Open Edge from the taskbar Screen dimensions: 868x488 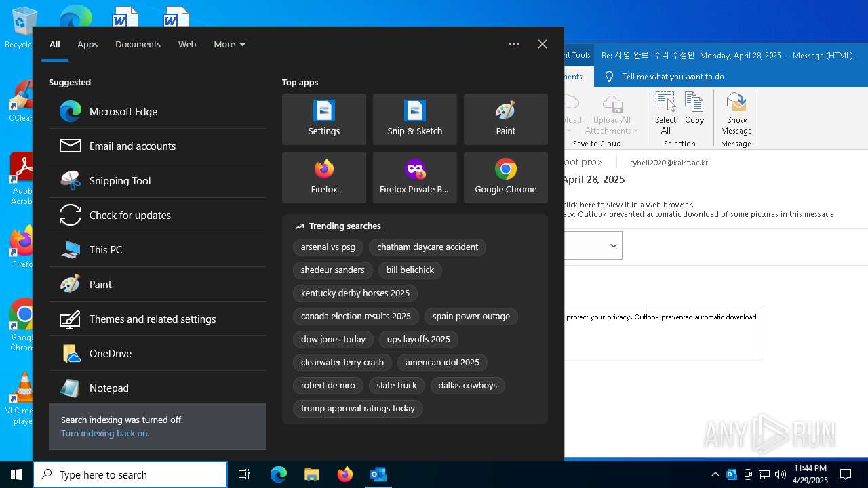click(279, 474)
